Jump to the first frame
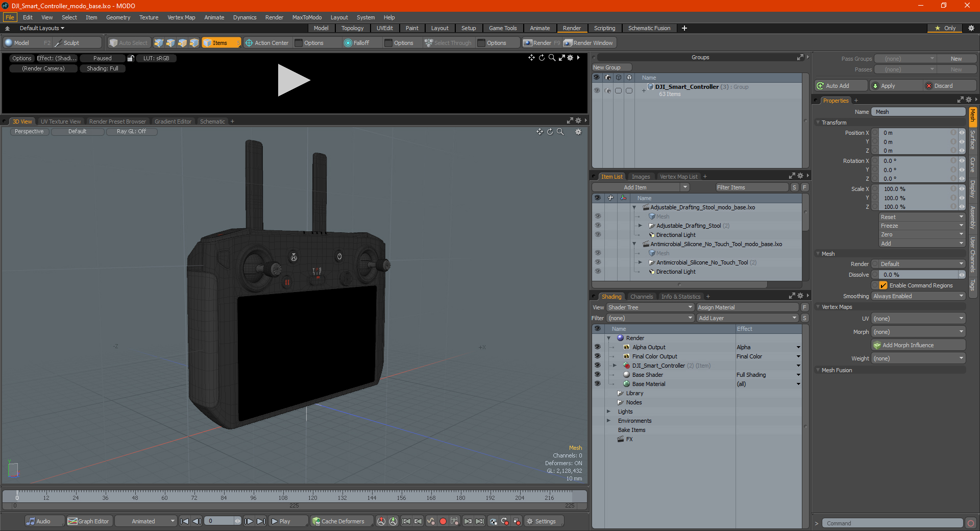The image size is (980, 531). (x=185, y=521)
